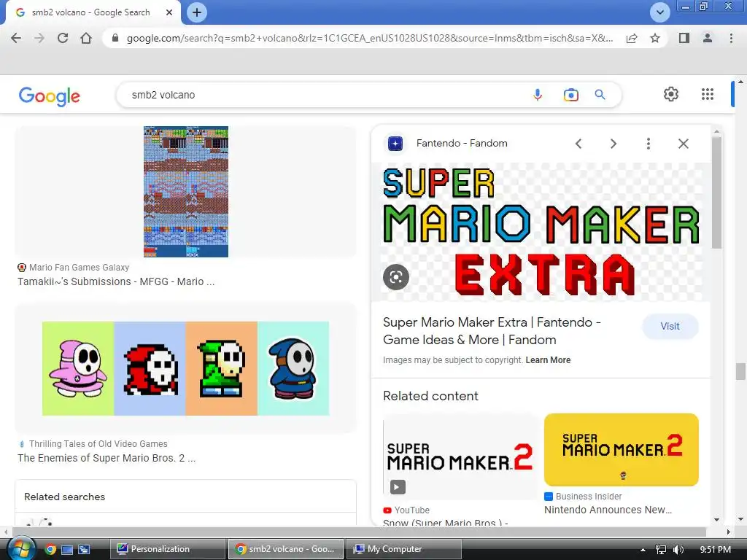The height and width of the screenshot is (560, 747).
Task: Open the Chrome profile menu
Action: [708, 38]
